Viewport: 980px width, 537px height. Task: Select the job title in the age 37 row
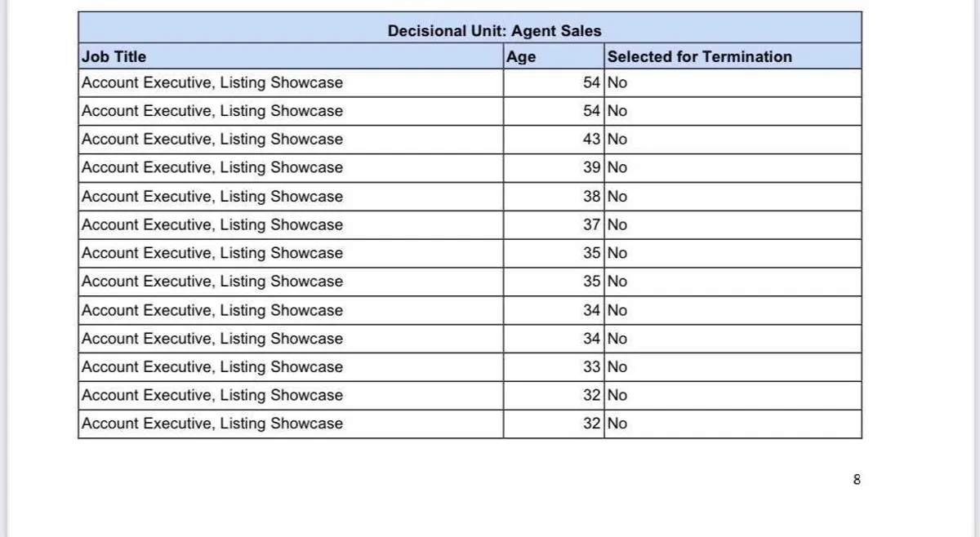212,224
